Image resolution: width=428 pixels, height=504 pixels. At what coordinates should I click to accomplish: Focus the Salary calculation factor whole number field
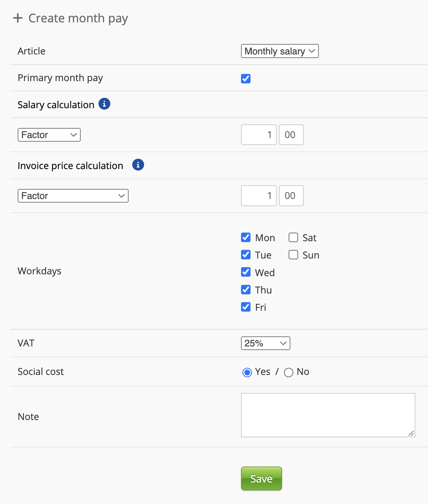[x=259, y=135]
